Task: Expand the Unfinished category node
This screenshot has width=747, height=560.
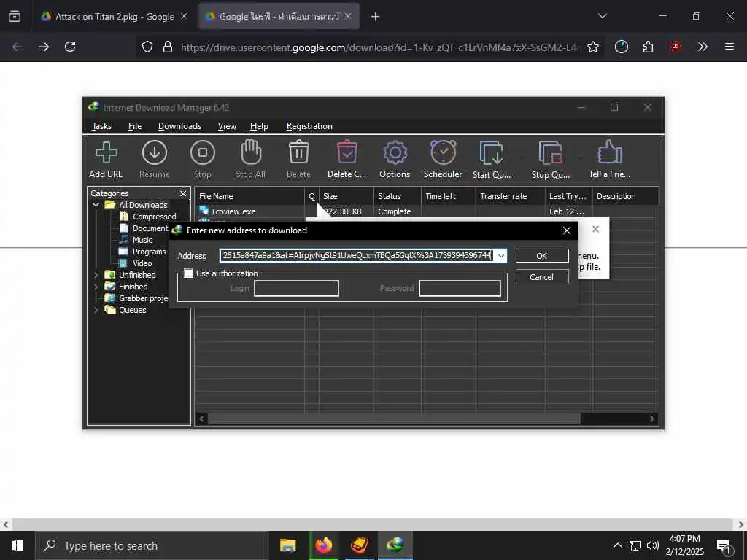Action: click(x=96, y=275)
